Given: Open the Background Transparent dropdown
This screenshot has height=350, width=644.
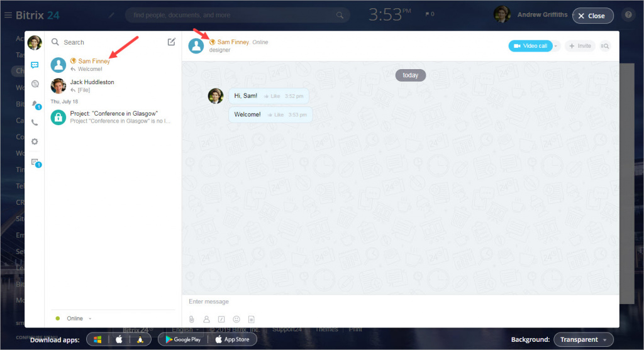Looking at the screenshot, I should pyautogui.click(x=583, y=339).
